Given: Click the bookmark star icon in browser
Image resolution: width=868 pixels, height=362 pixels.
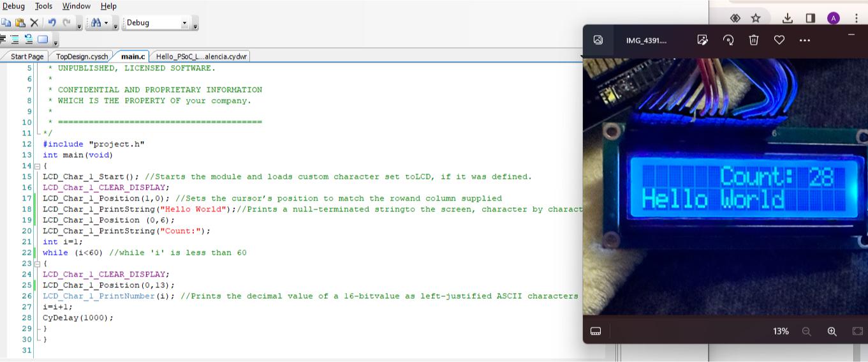Looking at the screenshot, I should 756,18.
